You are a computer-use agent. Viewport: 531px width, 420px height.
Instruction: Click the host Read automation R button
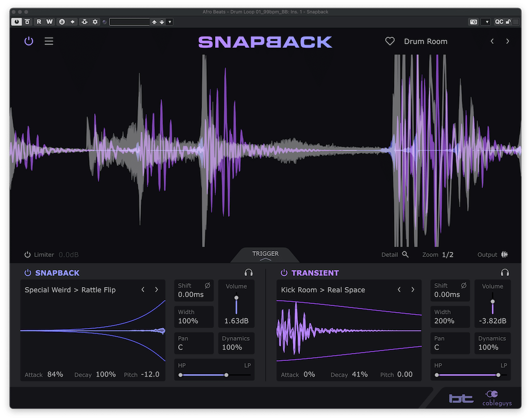[39, 22]
